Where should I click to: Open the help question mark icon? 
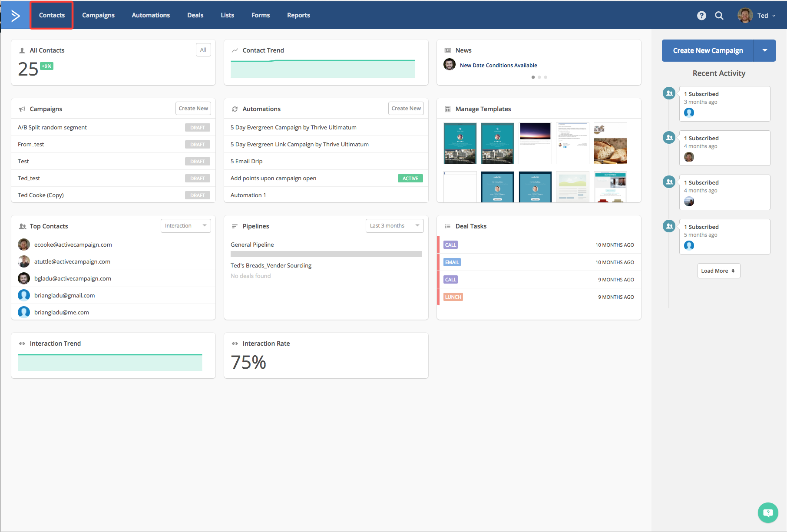point(701,16)
